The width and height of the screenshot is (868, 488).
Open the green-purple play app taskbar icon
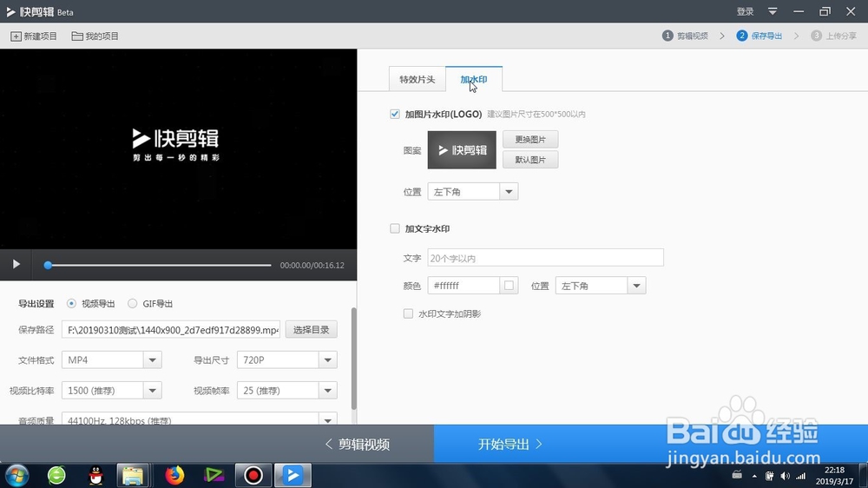(214, 475)
